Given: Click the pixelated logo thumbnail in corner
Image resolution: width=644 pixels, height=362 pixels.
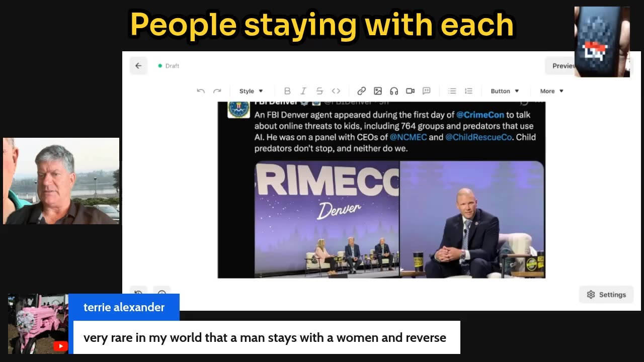Looking at the screenshot, I should click(602, 42).
